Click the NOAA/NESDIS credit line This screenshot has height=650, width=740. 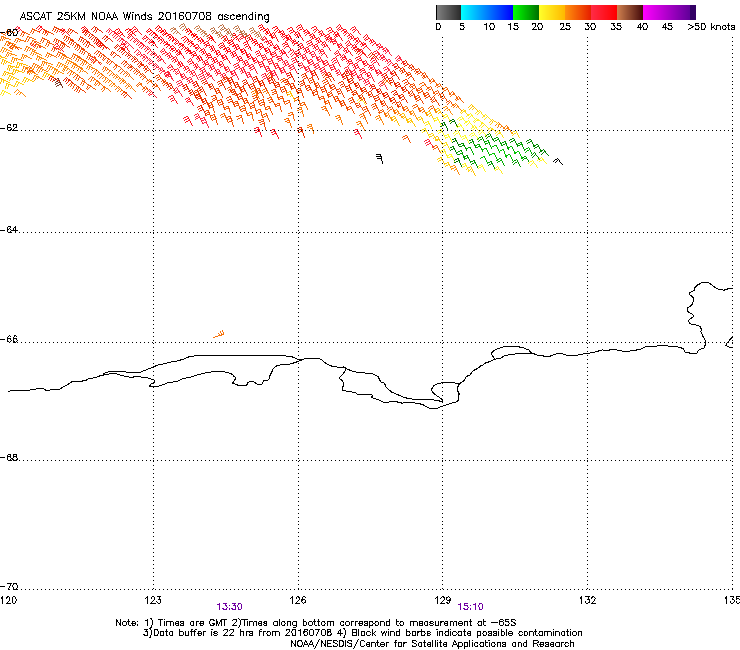click(432, 644)
